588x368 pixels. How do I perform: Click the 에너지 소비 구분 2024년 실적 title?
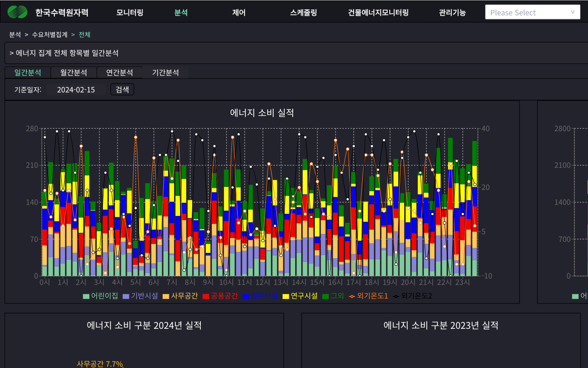tap(144, 325)
